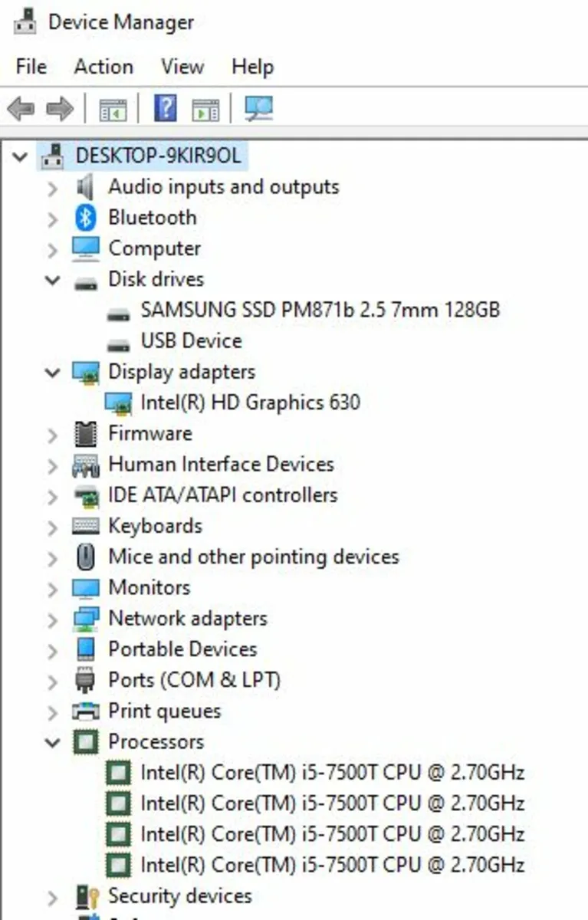The width and height of the screenshot is (588, 920).
Task: Click the Bluetooth category icon
Action: tap(85, 218)
